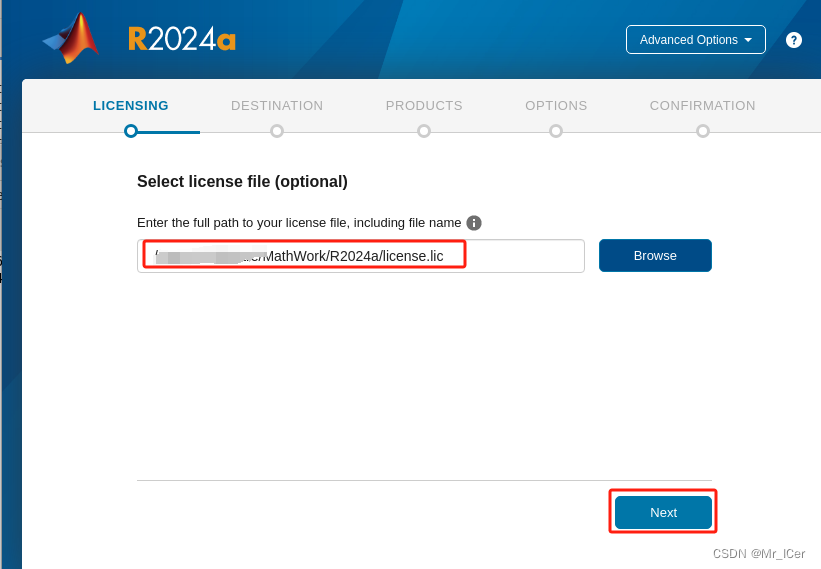Screen dimensions: 821x569
Task: Go to the Destination step tab
Action: (277, 106)
